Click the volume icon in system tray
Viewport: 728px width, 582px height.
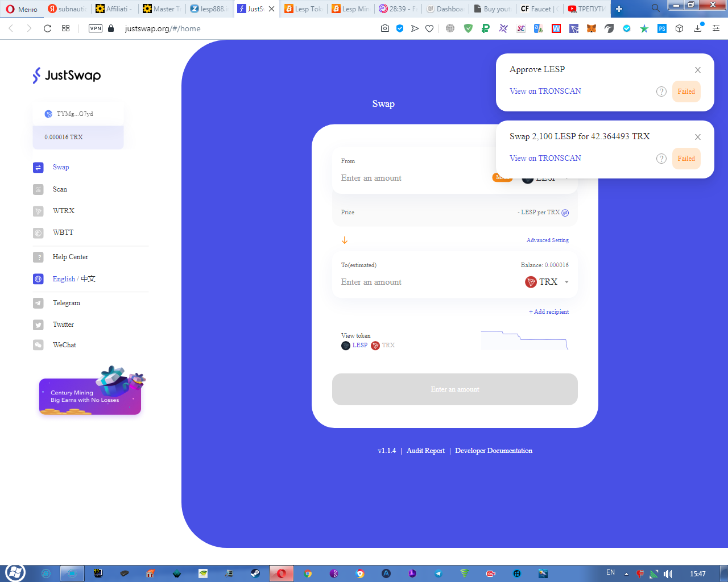[668, 573]
